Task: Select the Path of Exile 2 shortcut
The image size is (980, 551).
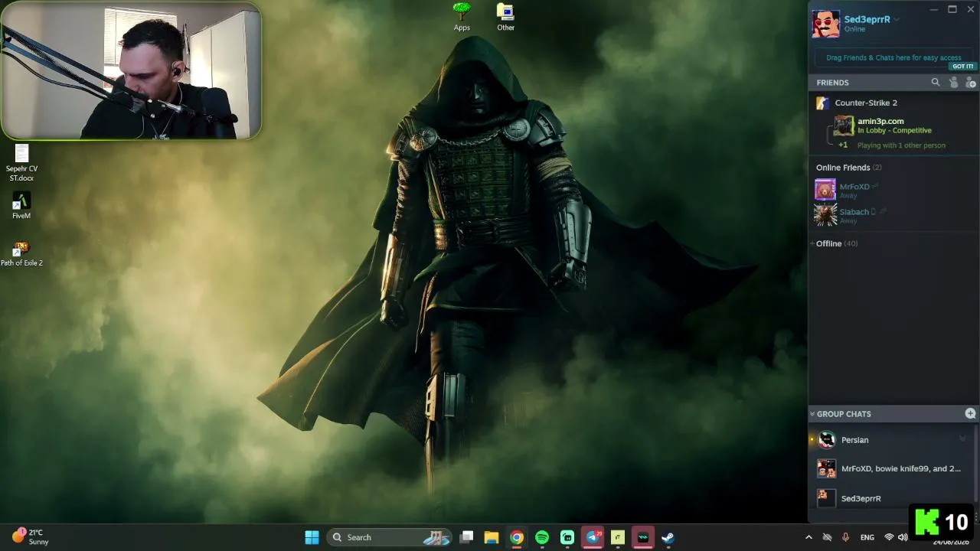Action: [x=21, y=253]
